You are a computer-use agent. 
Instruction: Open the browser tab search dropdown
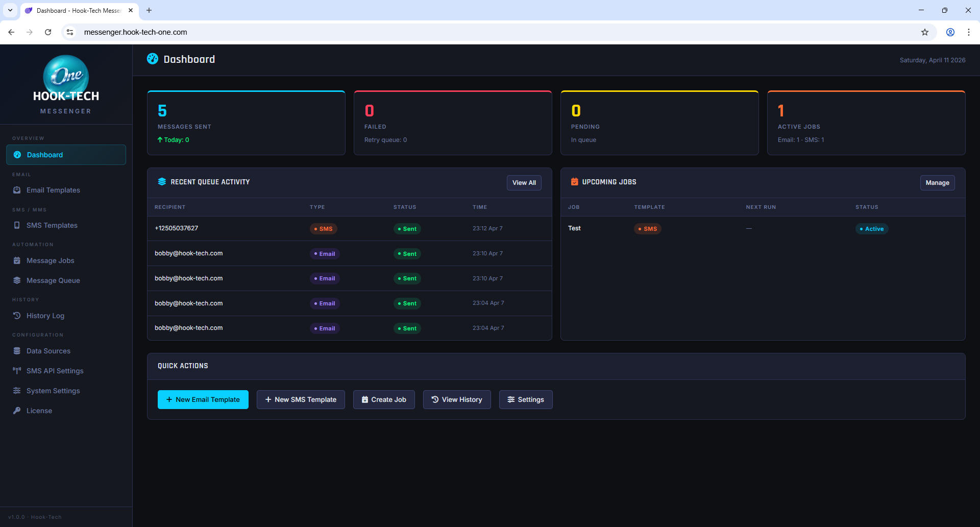click(10, 10)
